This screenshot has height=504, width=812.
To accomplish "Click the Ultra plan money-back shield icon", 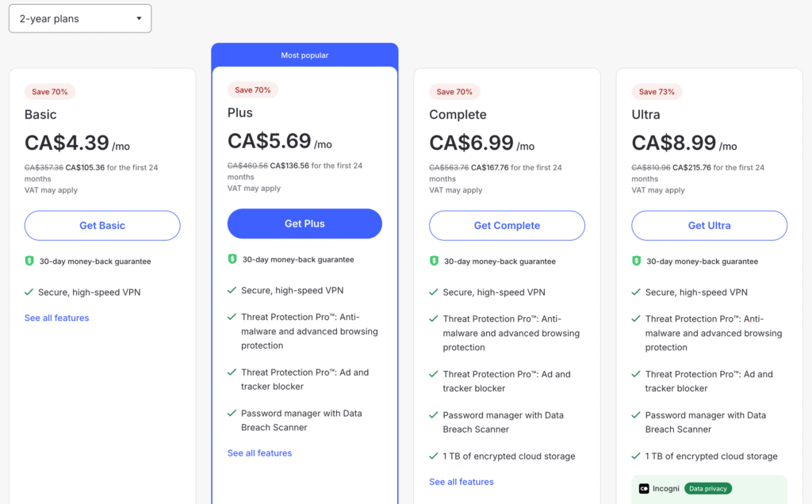I will click(x=637, y=261).
